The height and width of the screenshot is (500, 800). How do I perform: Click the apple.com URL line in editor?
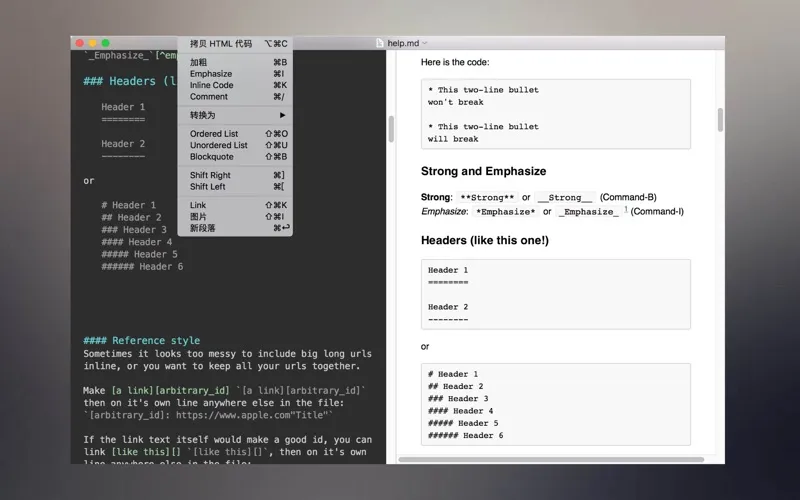coord(208,415)
